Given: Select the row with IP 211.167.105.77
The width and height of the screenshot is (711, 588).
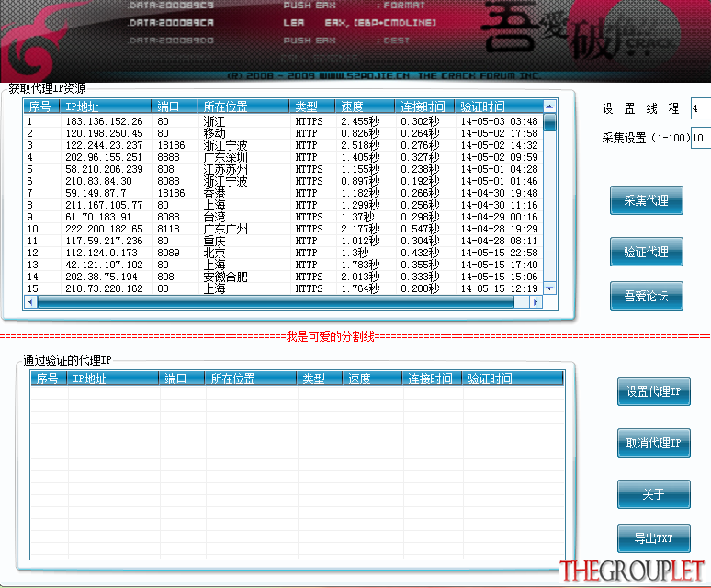Looking at the screenshot, I should 284,205.
